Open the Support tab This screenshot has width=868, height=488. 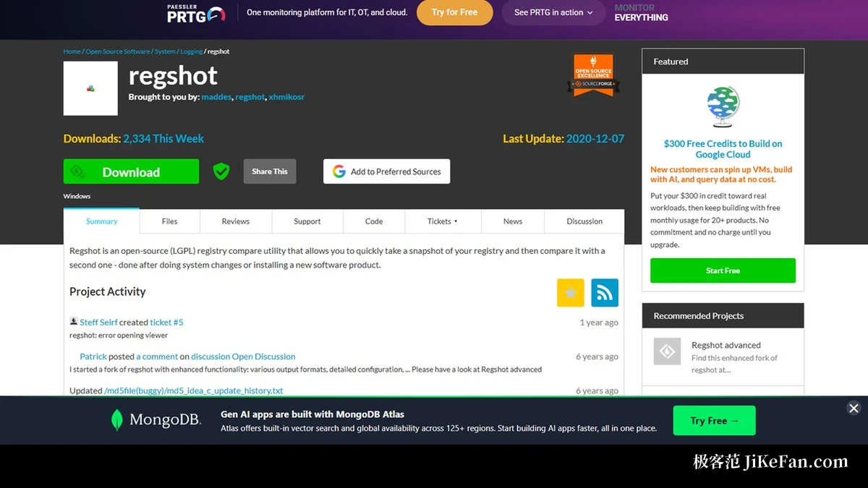click(307, 221)
